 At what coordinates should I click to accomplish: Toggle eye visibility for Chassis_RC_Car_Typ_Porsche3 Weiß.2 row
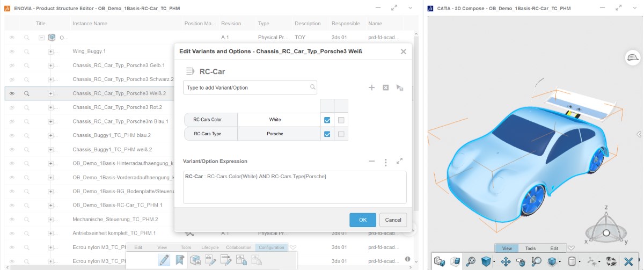pyautogui.click(x=12, y=93)
